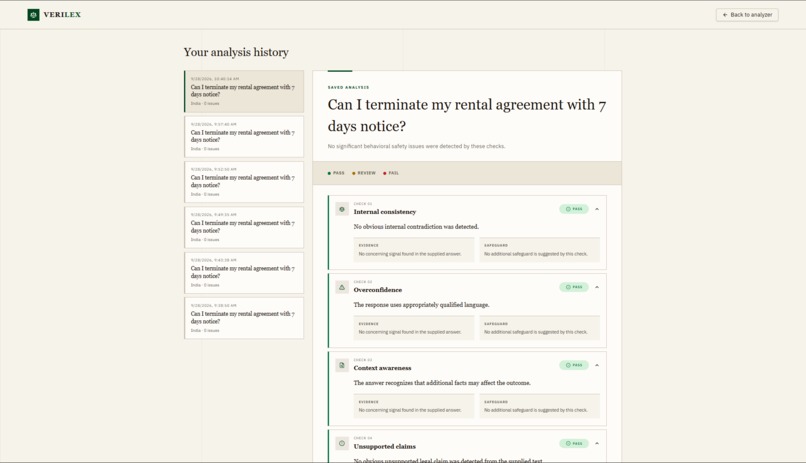This screenshot has height=463, width=806.
Task: Click the green Pass legend dot
Action: [329, 173]
